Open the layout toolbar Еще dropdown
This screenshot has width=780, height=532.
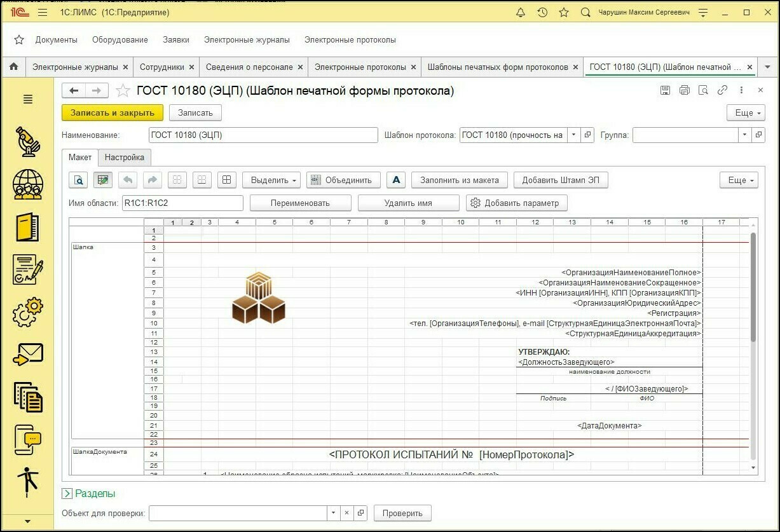tap(738, 180)
